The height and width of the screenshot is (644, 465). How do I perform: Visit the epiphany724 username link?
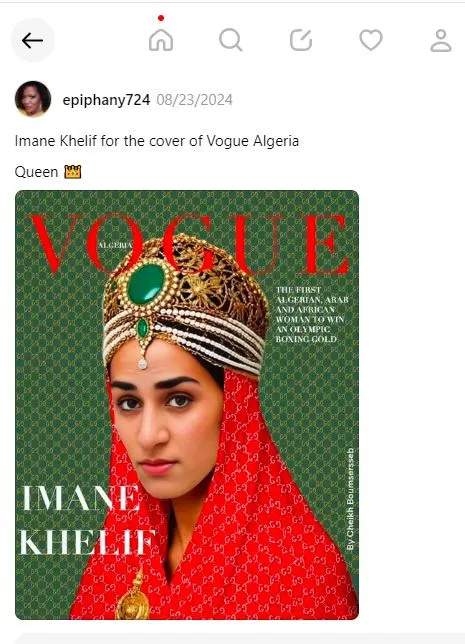point(106,100)
